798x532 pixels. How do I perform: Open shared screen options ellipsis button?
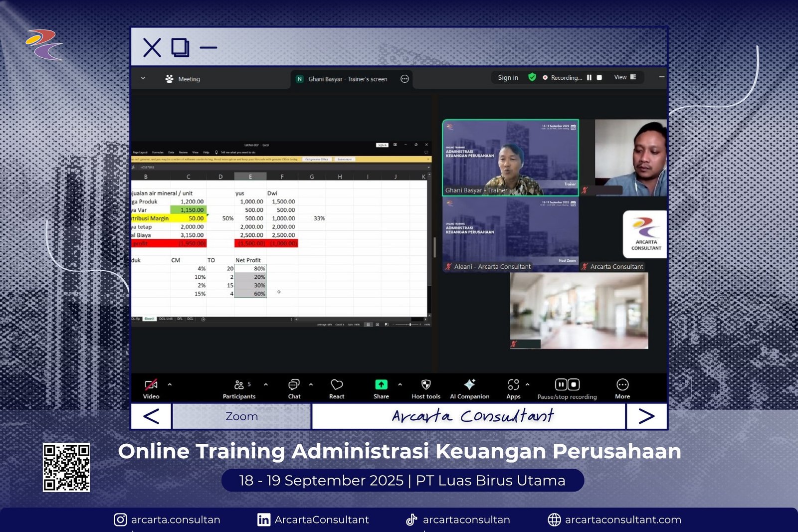tap(404, 79)
